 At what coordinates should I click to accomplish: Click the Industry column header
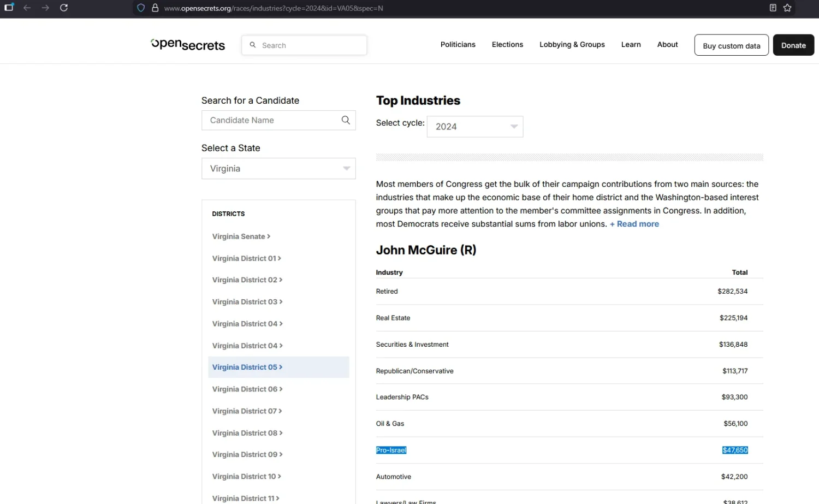coord(389,272)
